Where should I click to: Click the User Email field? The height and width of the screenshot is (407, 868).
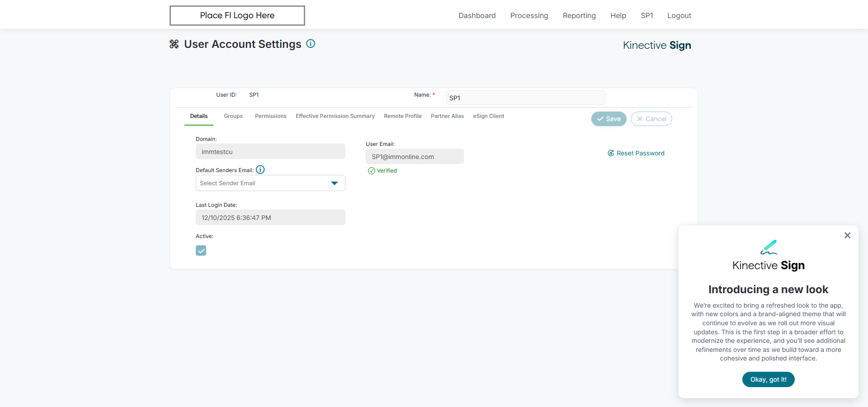tap(415, 156)
